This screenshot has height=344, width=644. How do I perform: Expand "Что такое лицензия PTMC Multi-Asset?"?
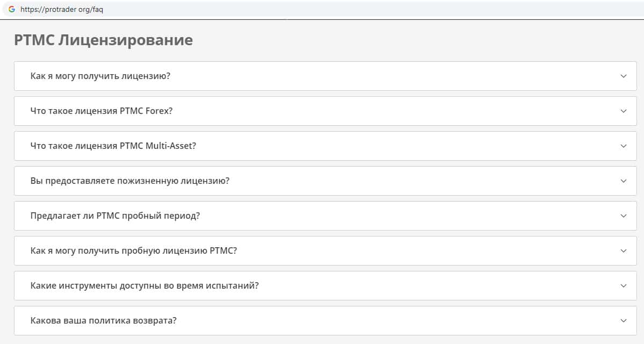click(113, 146)
